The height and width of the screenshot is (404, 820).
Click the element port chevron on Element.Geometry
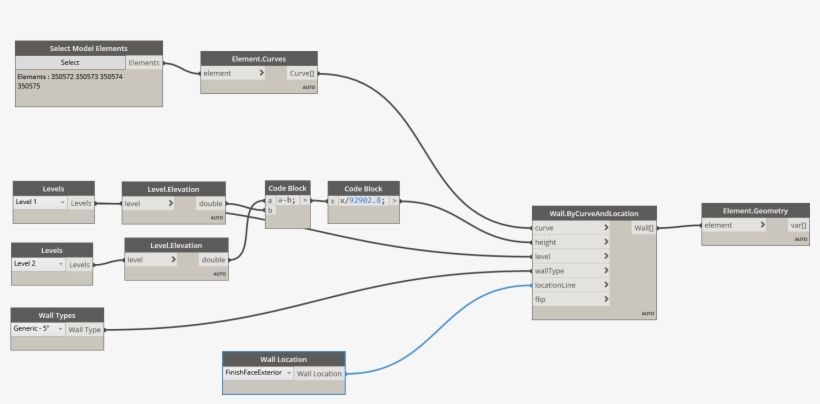pyautogui.click(x=763, y=225)
